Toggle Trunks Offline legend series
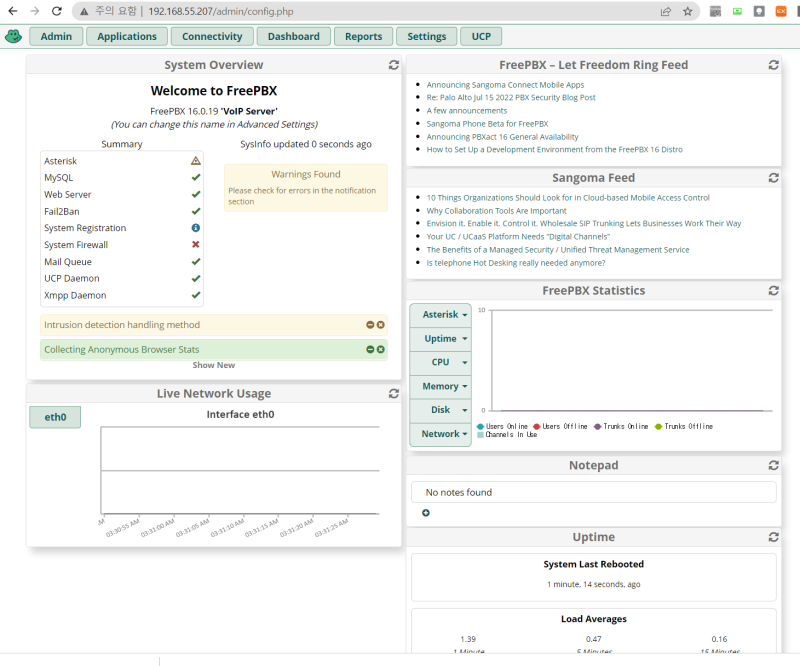800x666 pixels. click(x=684, y=426)
